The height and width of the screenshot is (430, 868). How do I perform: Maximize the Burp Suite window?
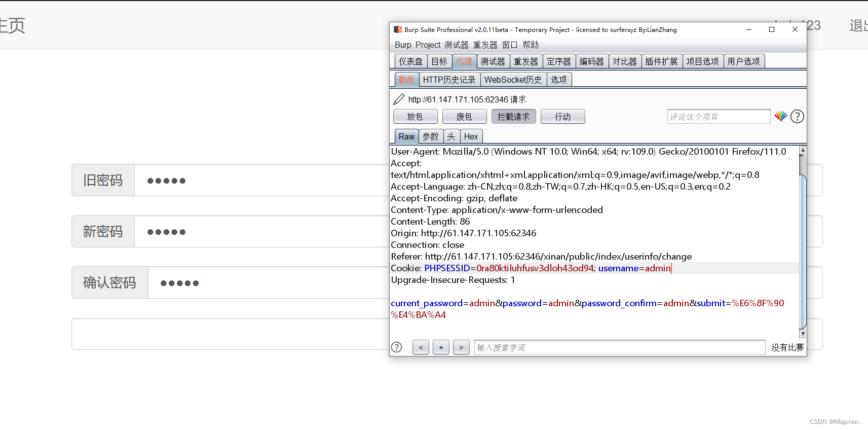pos(772,29)
